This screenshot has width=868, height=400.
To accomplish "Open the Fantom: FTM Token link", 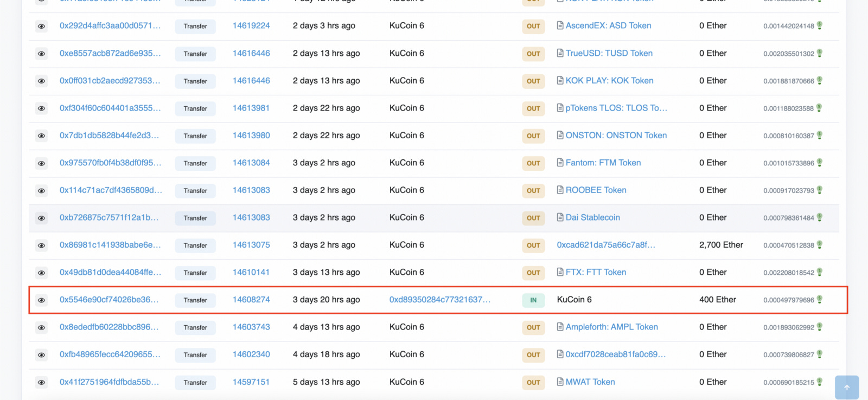I will point(603,163).
